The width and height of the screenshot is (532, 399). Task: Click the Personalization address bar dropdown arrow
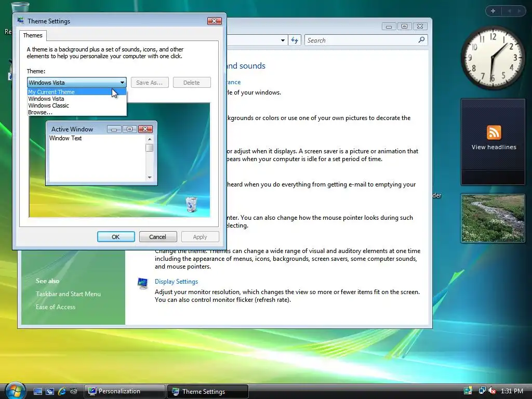coord(283,41)
